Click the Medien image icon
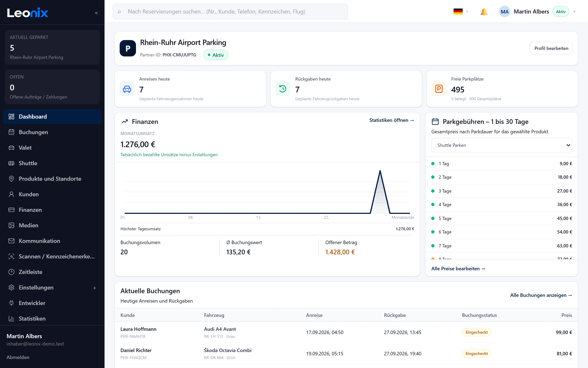588x368 pixels. coord(11,225)
